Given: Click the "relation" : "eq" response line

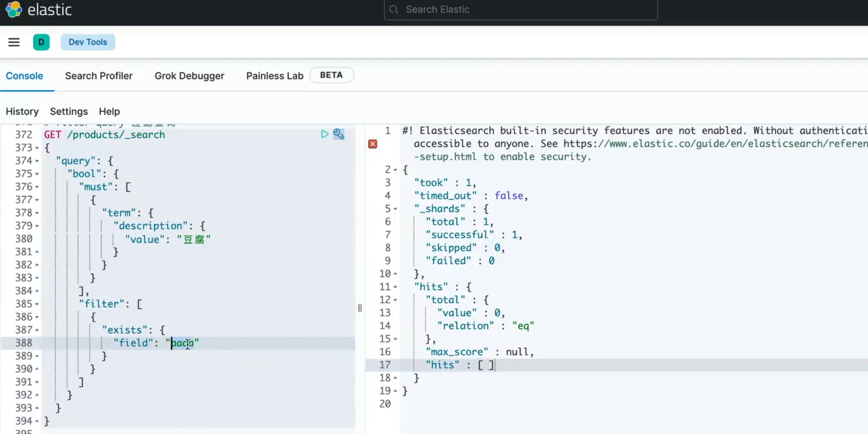Looking at the screenshot, I should 486,326.
